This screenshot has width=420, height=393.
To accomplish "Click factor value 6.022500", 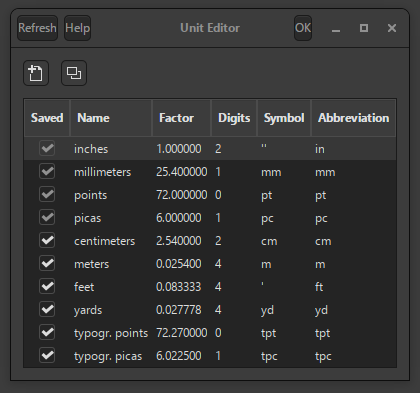I will 179,356.
